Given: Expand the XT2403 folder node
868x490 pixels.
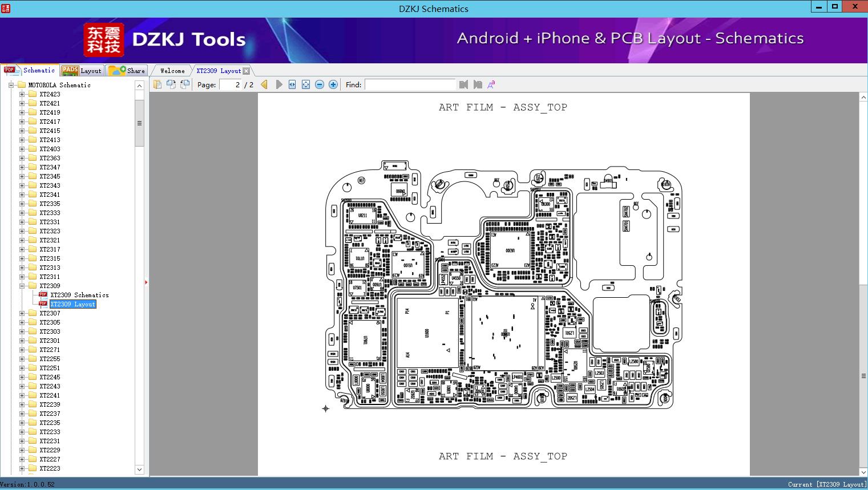Looking at the screenshot, I should point(22,149).
